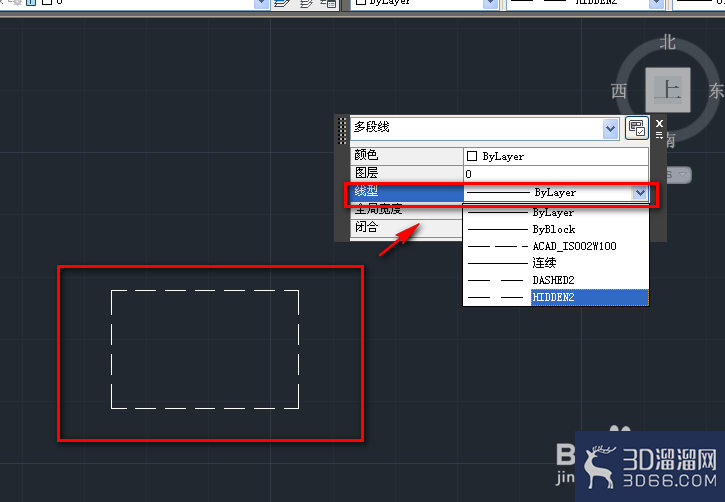This screenshot has height=502, width=725.
Task: Click the 上 top face of the ViewCube
Action: coord(668,90)
